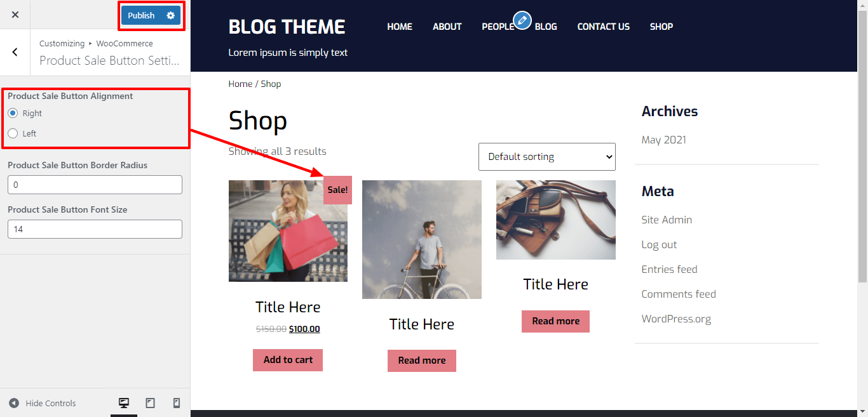Select Left sale button alignment
Screen dimensions: 868x417
(13, 133)
